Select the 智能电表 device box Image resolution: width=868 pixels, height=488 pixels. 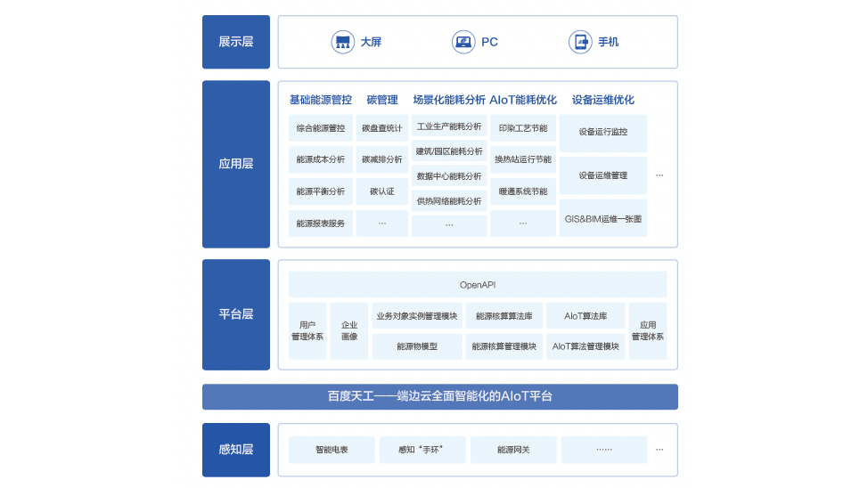pyautogui.click(x=332, y=450)
